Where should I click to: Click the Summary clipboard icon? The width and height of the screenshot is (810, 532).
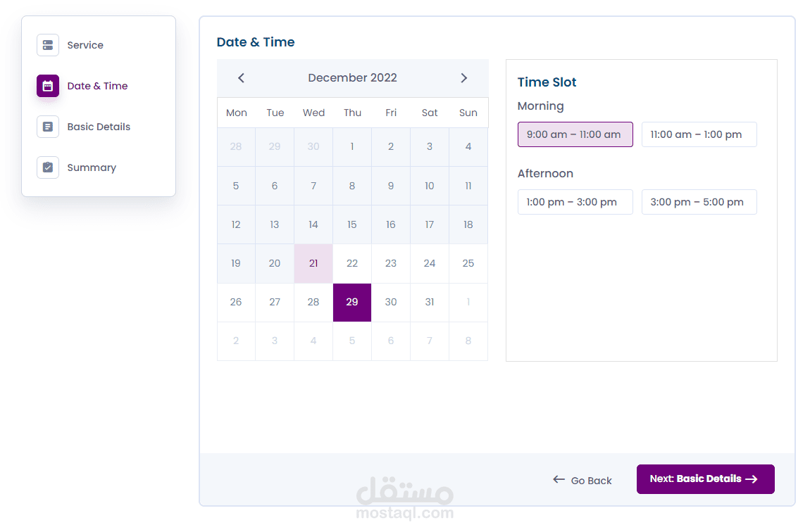(x=48, y=167)
